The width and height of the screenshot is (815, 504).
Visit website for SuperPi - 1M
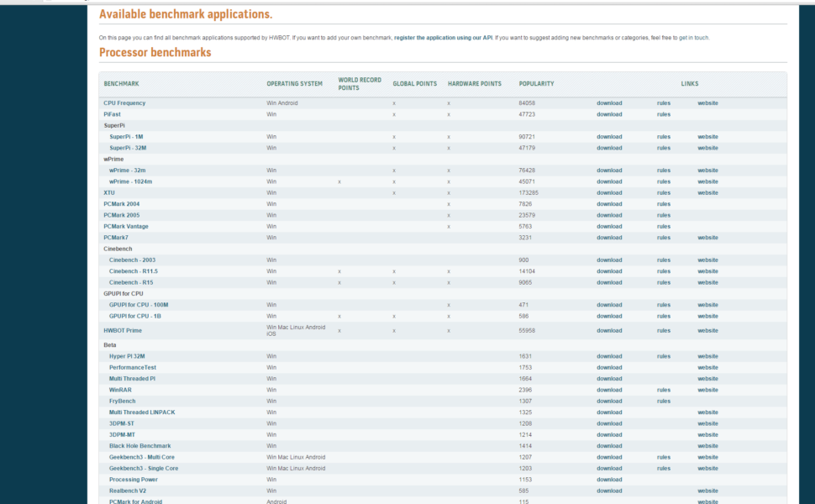707,137
